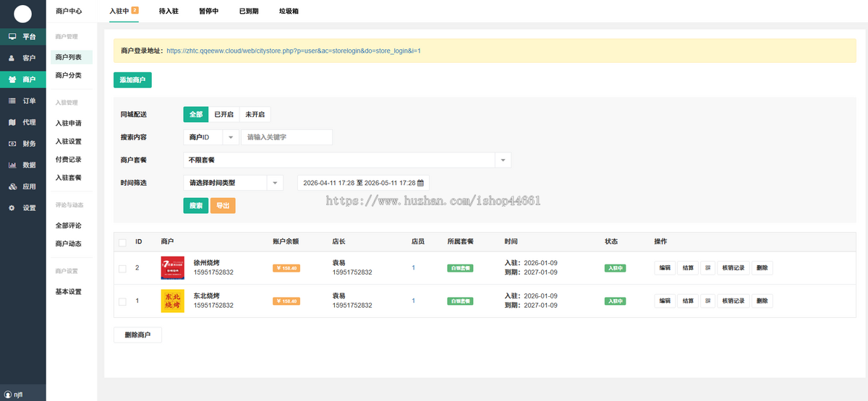Click the orange 导出 button
The height and width of the screenshot is (401, 868).
[223, 206]
